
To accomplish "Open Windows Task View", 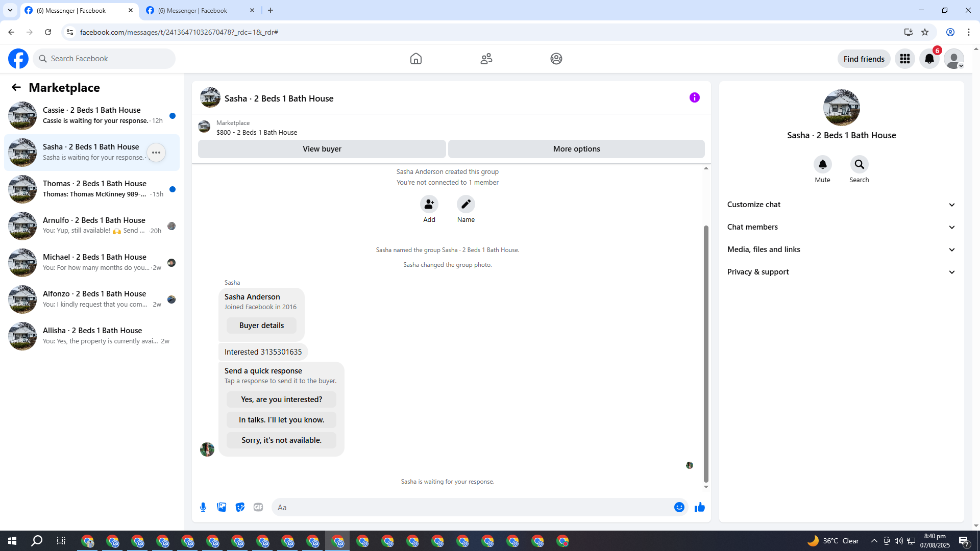I will coord(61,541).
